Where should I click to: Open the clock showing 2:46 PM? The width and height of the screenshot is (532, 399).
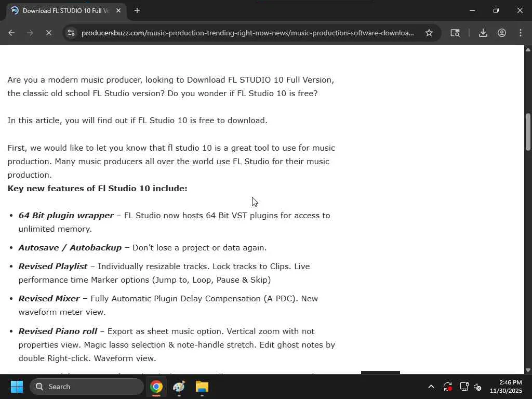click(506, 387)
